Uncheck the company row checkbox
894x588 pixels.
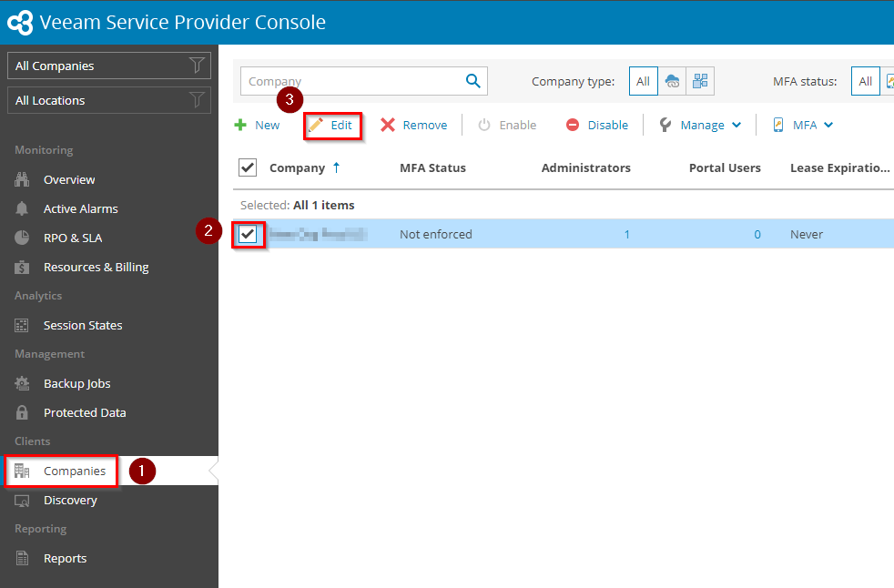pyautogui.click(x=248, y=234)
